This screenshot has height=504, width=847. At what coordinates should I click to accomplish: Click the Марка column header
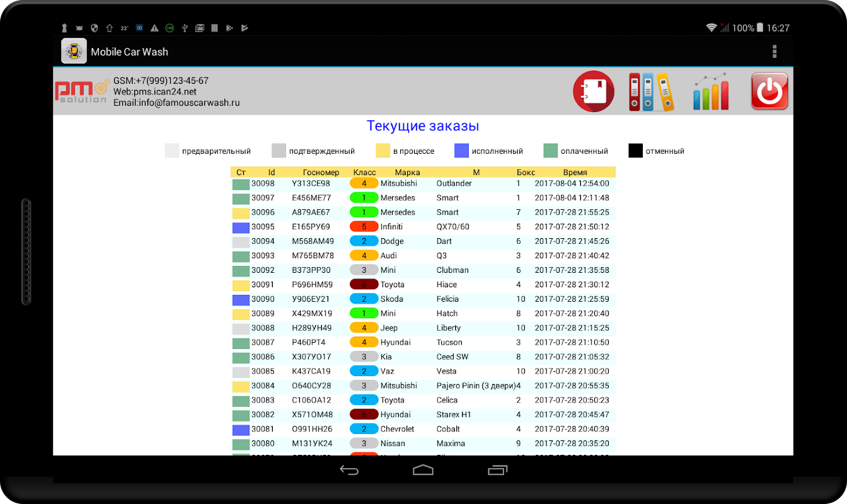407,173
